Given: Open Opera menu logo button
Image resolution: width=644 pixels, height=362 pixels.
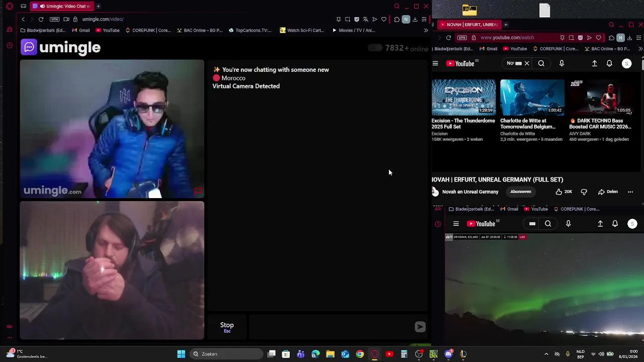Looking at the screenshot, I should coord(10,6).
